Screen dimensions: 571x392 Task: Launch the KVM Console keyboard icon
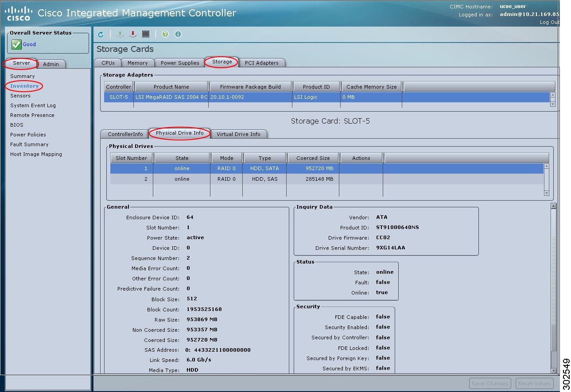(x=146, y=34)
